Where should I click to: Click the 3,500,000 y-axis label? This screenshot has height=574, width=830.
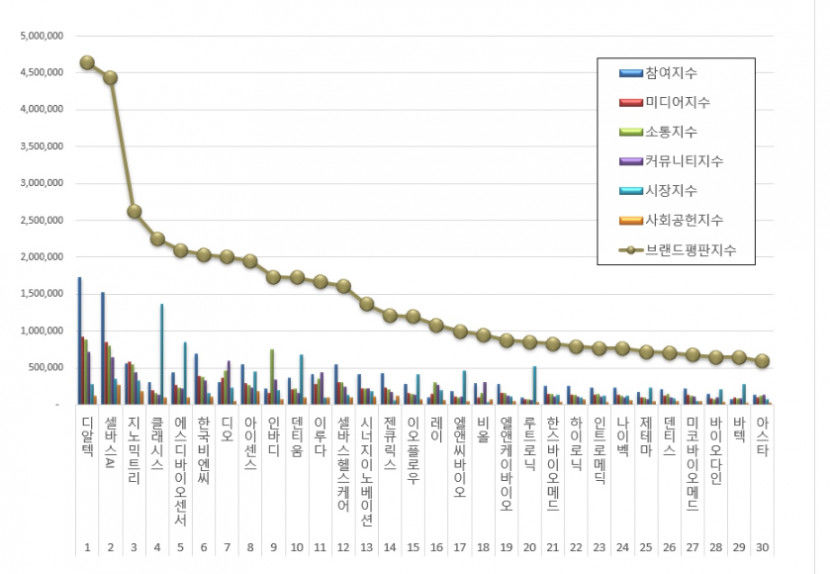(x=42, y=146)
